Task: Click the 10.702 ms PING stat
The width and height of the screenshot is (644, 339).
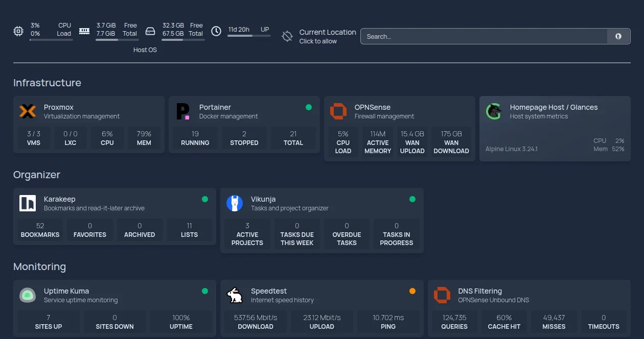Action: pos(388,322)
